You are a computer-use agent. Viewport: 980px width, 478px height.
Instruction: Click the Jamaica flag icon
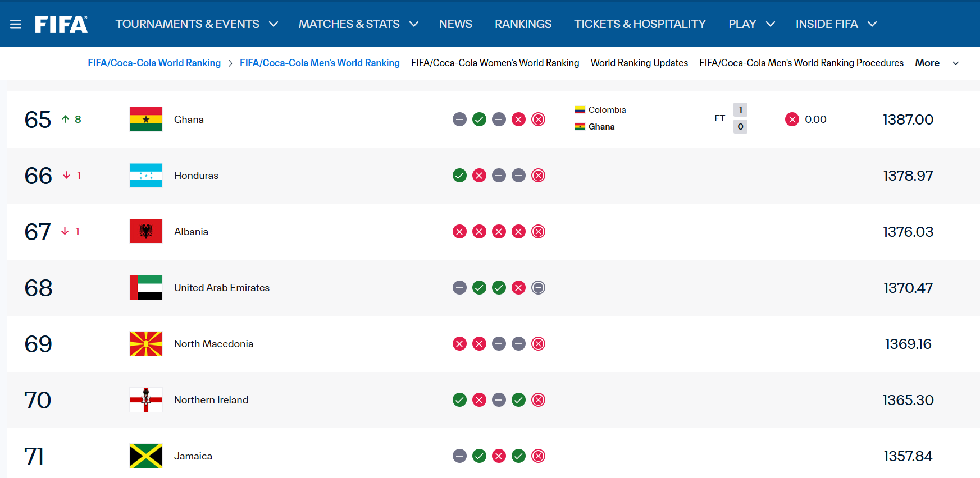(x=146, y=456)
